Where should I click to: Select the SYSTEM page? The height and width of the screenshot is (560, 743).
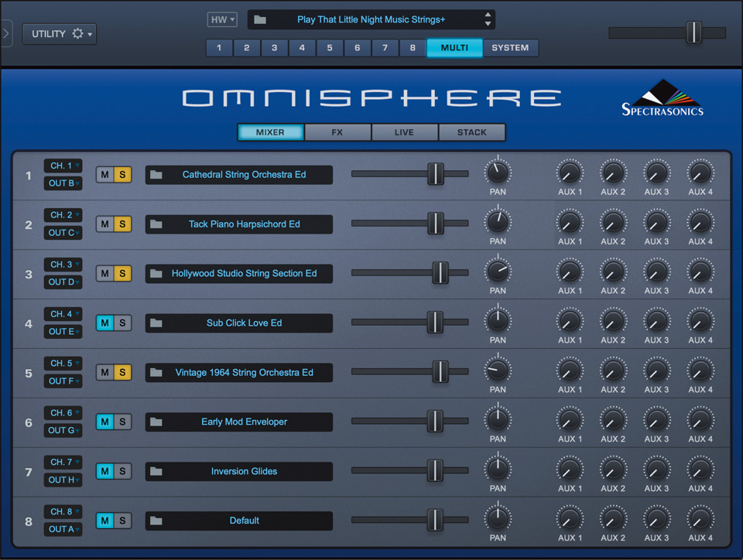510,48
